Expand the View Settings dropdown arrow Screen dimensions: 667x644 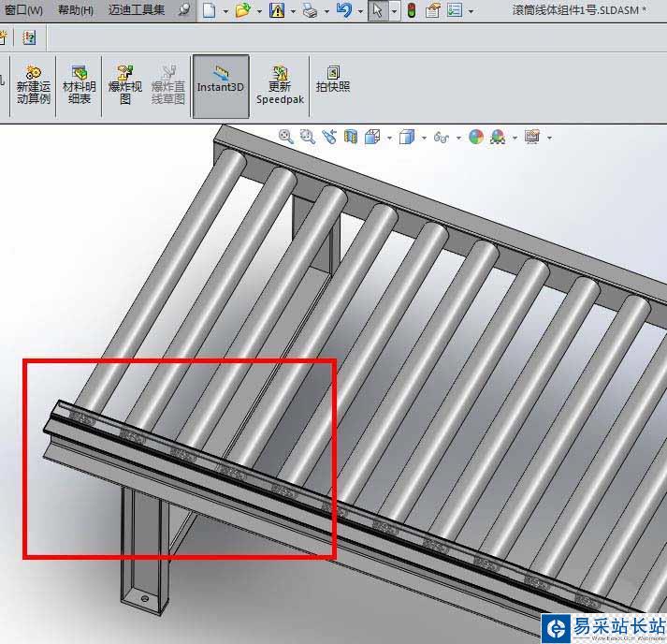click(x=549, y=138)
